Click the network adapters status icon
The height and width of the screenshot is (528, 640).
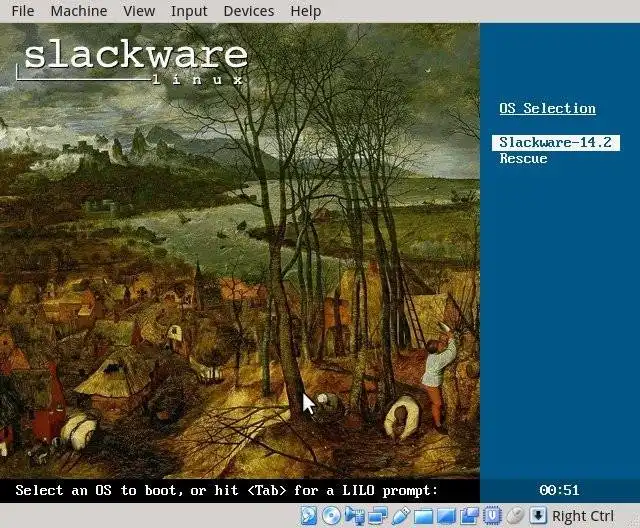pyautogui.click(x=378, y=516)
